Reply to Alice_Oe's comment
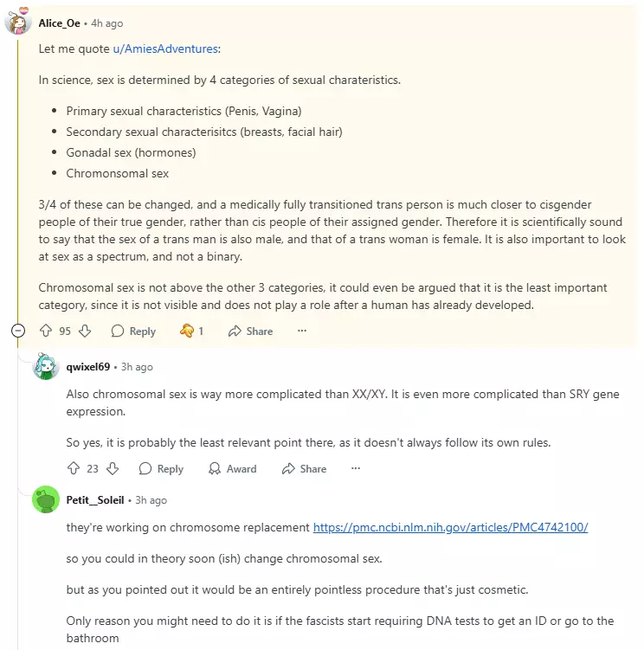Screen dimensions: 644x650 [x=133, y=331]
